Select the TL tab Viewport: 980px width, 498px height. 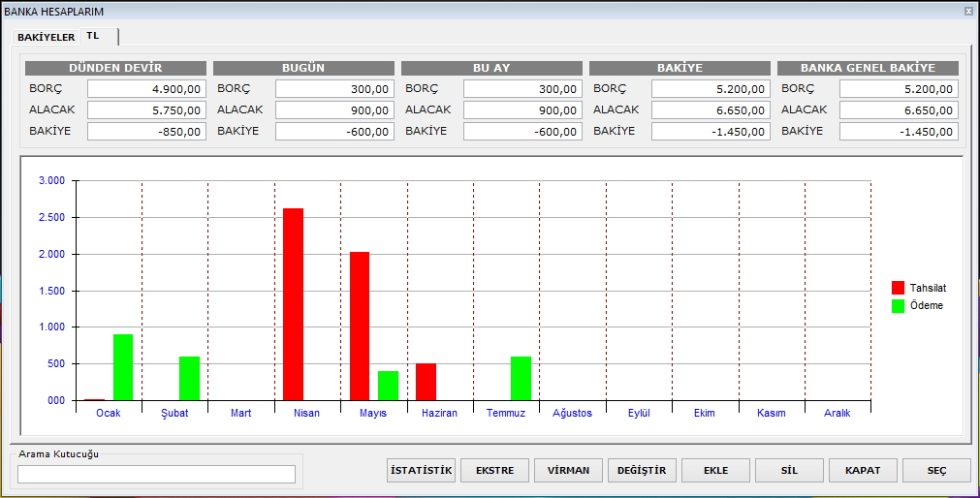click(93, 36)
